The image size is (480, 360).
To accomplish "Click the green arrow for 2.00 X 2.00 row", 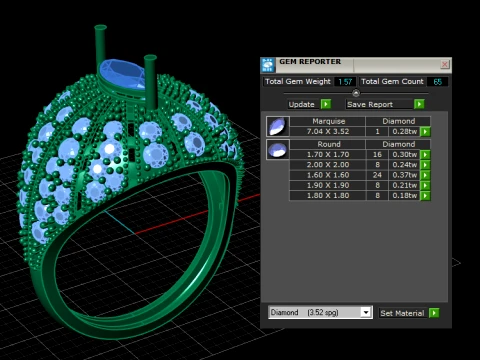I will pos(425,165).
